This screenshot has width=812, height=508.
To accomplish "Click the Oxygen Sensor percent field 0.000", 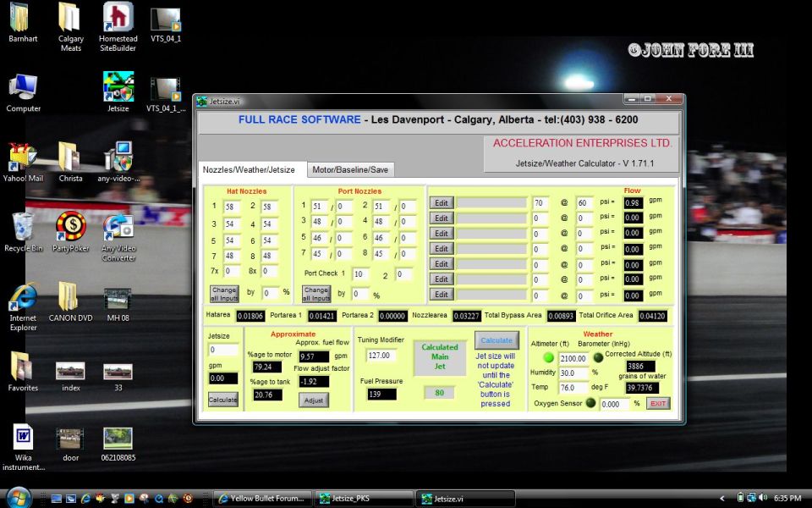I will (x=615, y=405).
